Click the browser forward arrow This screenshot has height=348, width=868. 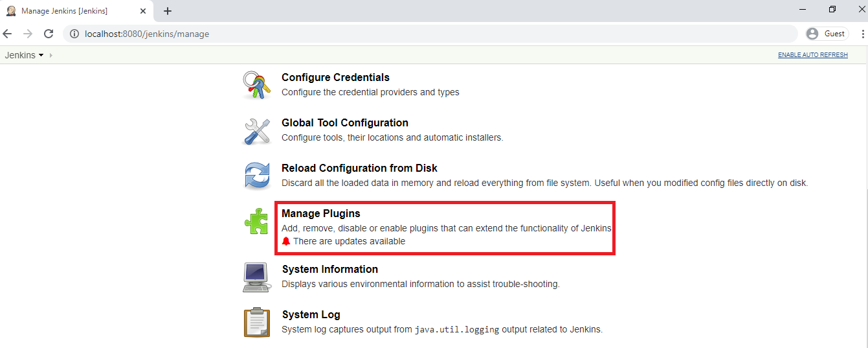click(x=28, y=34)
